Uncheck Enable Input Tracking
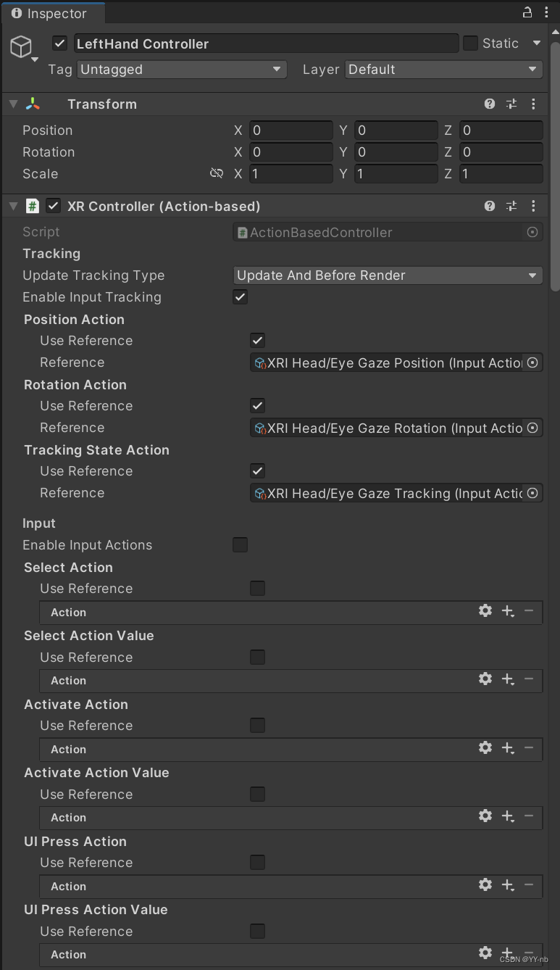The height and width of the screenshot is (970, 560). pyautogui.click(x=240, y=297)
